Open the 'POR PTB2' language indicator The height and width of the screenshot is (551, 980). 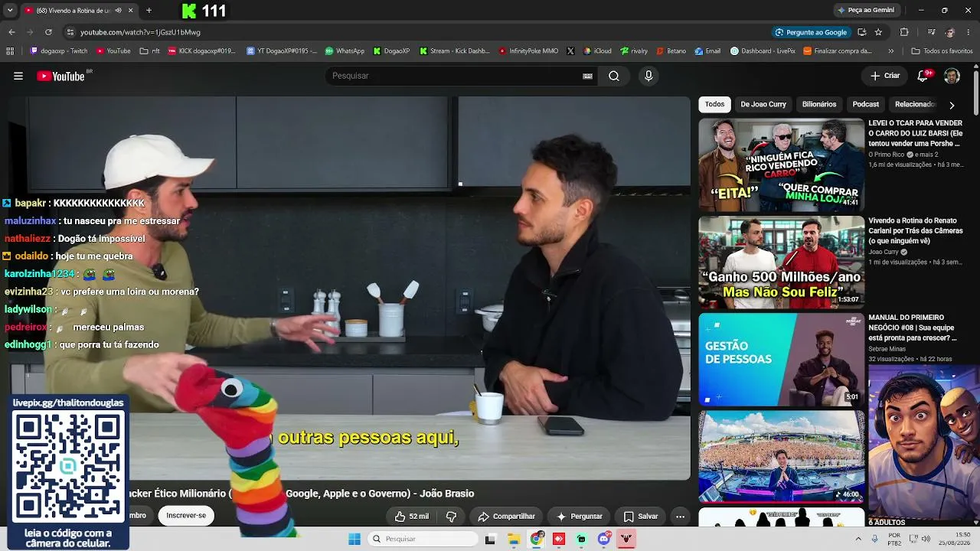(x=894, y=539)
